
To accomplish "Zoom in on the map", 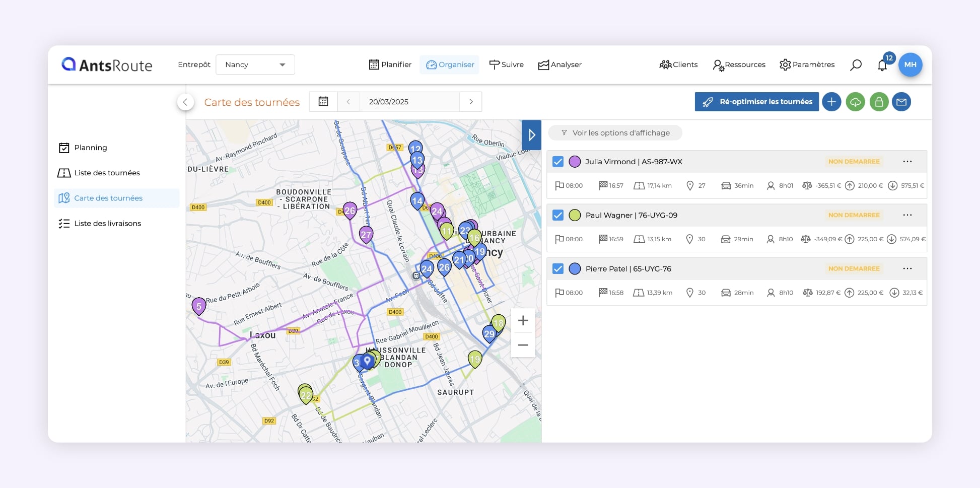I will coord(523,321).
